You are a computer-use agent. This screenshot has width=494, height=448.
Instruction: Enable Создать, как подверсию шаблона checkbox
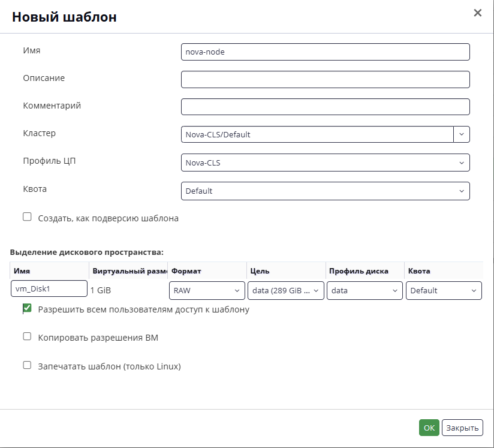(x=27, y=217)
